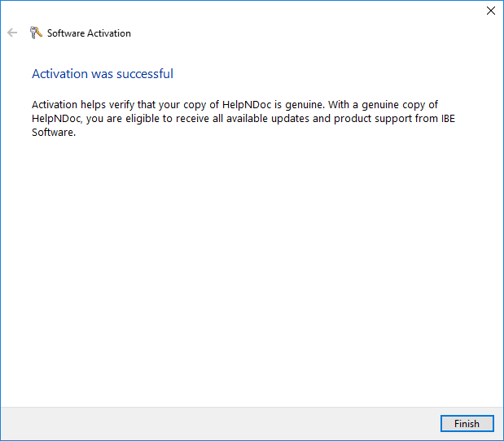Click the Finish button

coord(467,423)
